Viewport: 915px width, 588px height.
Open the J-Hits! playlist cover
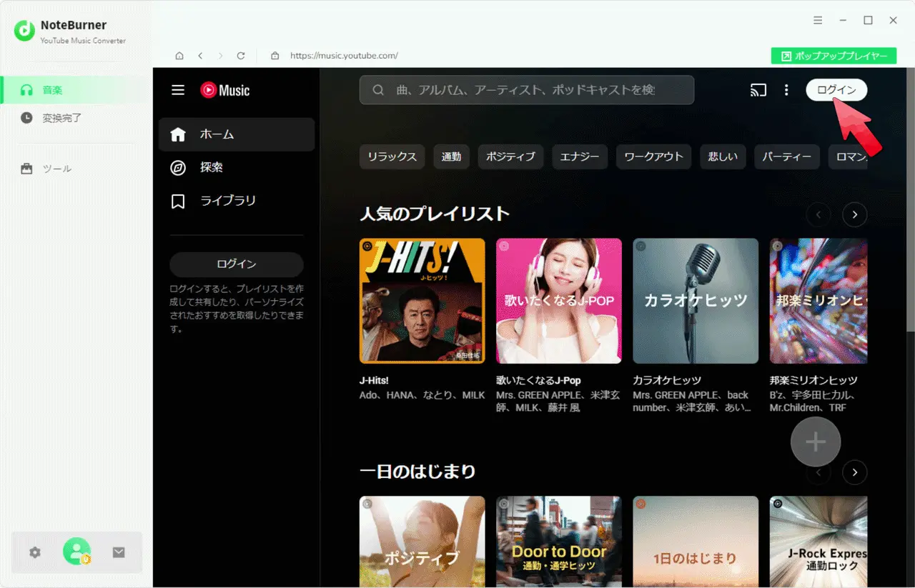(422, 301)
